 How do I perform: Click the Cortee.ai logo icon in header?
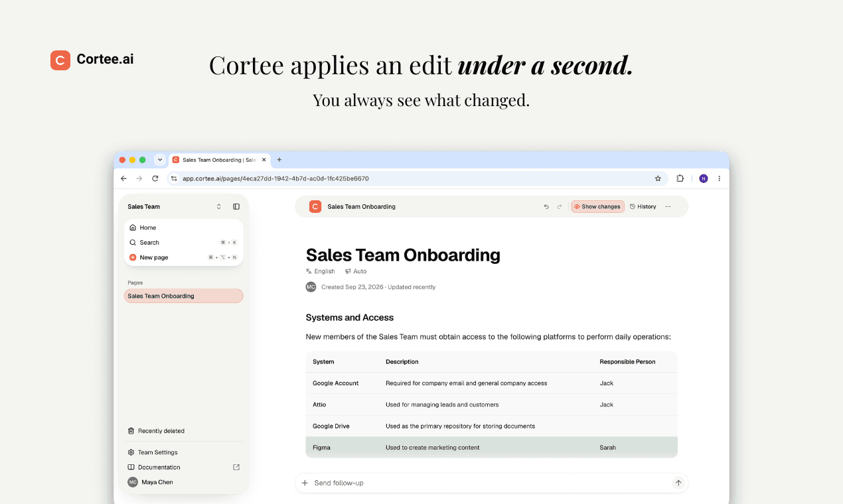click(60, 60)
